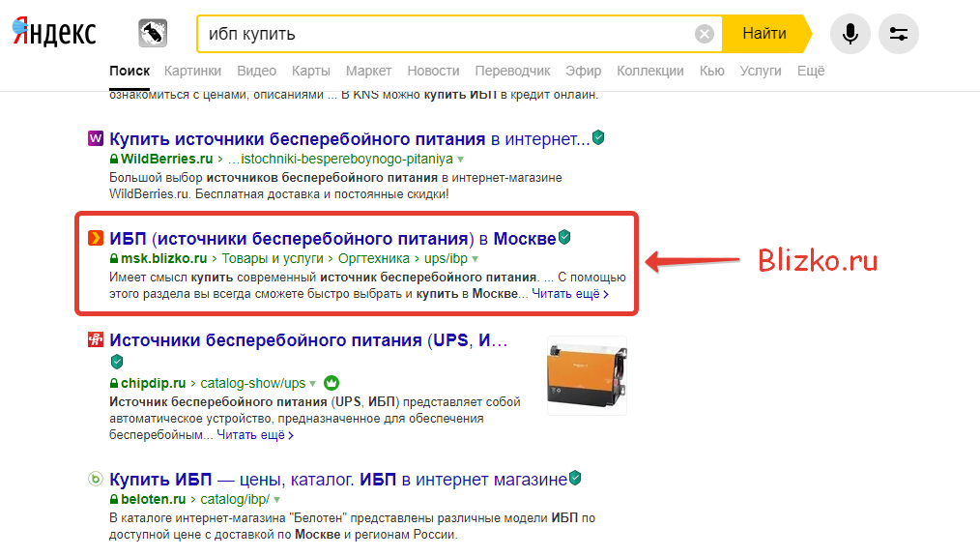Switch to the Видео tab
Viewport: 980px width, 557px height.
(x=256, y=71)
